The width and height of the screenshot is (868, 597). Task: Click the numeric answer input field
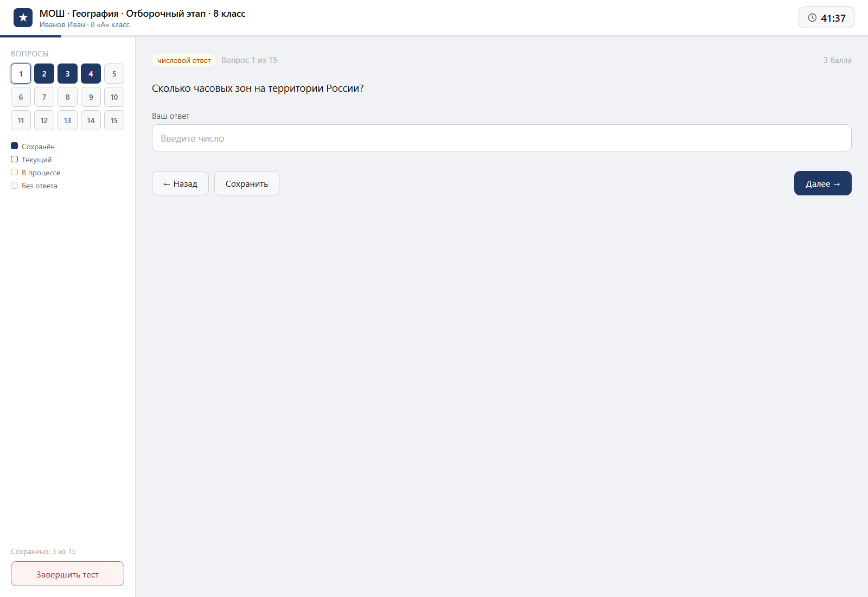click(x=502, y=138)
